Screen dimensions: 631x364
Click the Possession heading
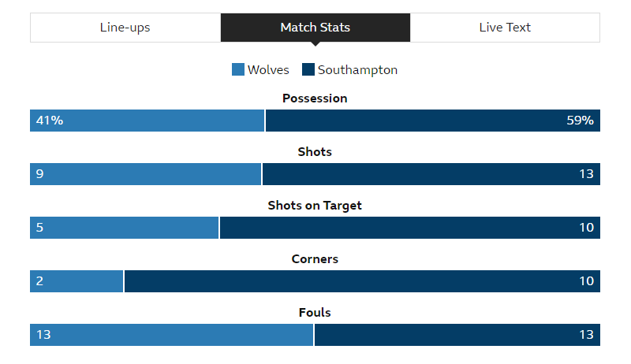pos(315,98)
